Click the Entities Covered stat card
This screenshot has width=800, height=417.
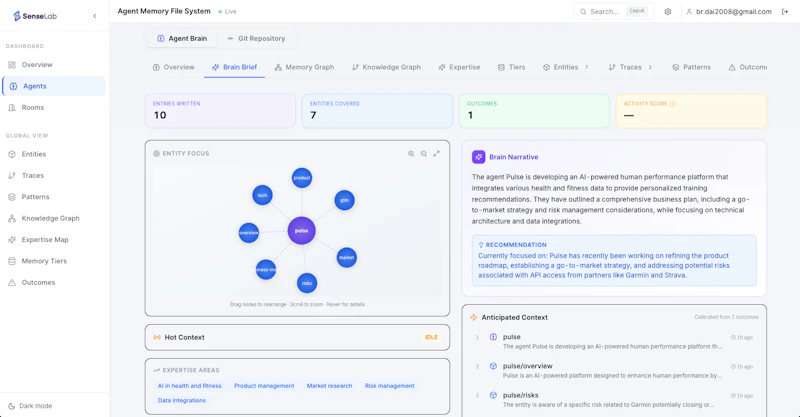click(x=377, y=111)
